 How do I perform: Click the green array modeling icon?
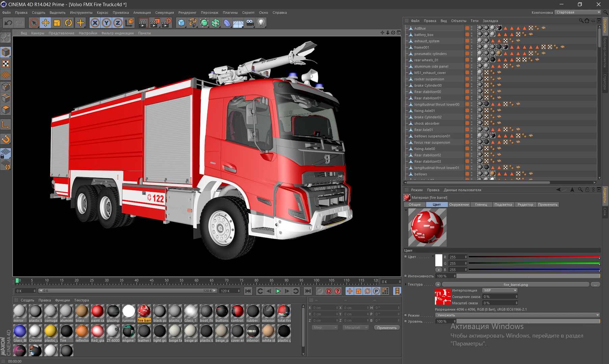(216, 23)
